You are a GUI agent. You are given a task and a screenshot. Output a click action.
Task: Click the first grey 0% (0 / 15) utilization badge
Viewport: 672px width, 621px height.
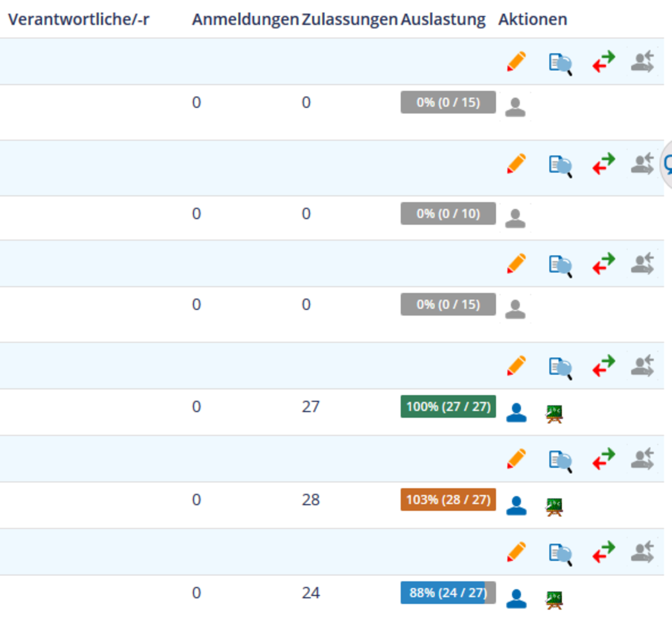pyautogui.click(x=448, y=102)
